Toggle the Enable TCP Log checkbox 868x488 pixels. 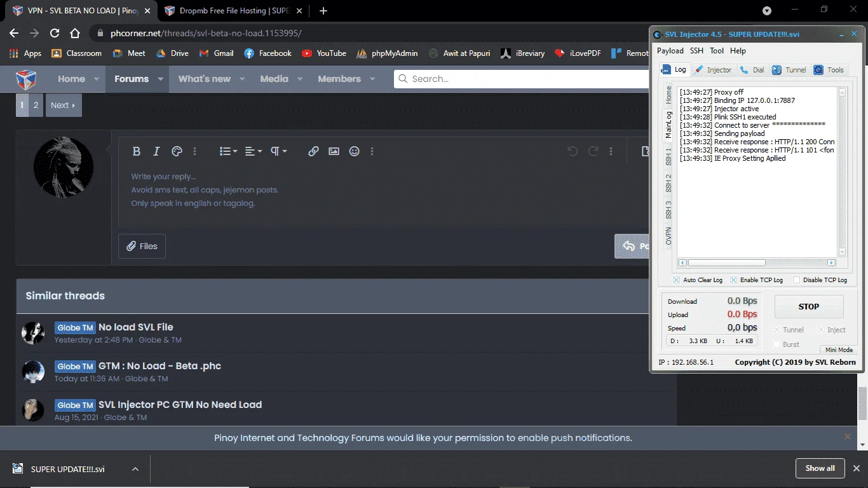[733, 280]
